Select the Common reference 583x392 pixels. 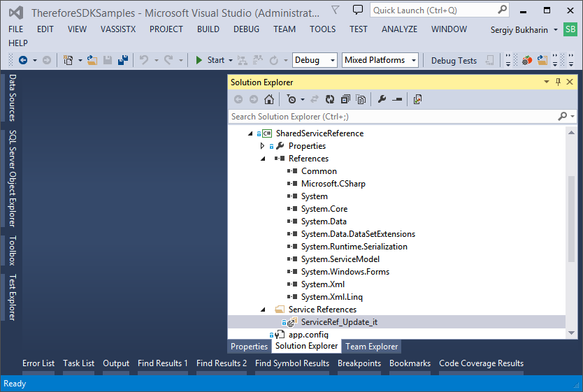tap(319, 171)
